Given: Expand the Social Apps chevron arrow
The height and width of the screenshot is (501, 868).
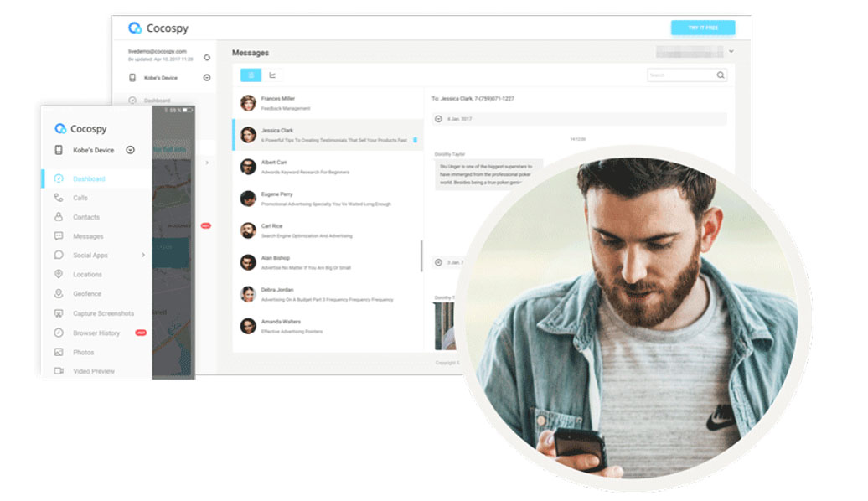Looking at the screenshot, I should point(142,255).
